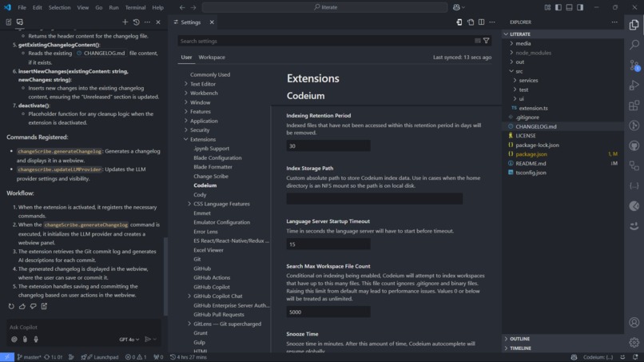Viewport: 644px width, 362px height.
Task: Click the master branch status item
Action: [x=29, y=357]
